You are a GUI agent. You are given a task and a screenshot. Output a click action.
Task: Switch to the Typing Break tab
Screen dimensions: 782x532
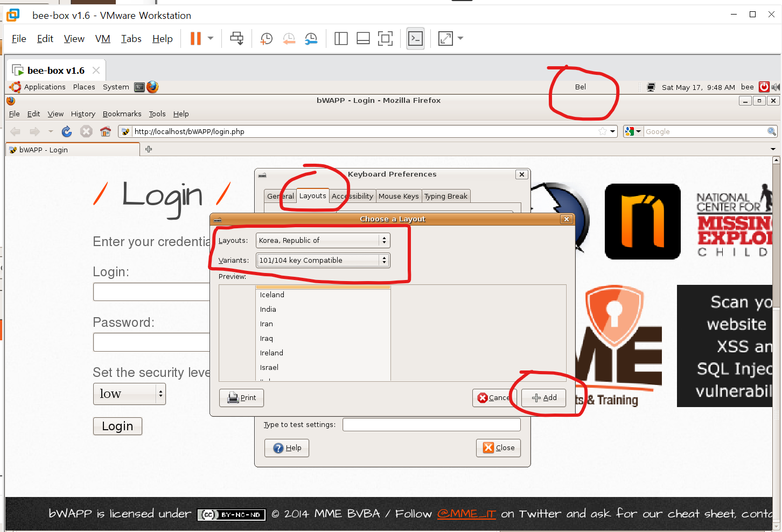pos(446,196)
